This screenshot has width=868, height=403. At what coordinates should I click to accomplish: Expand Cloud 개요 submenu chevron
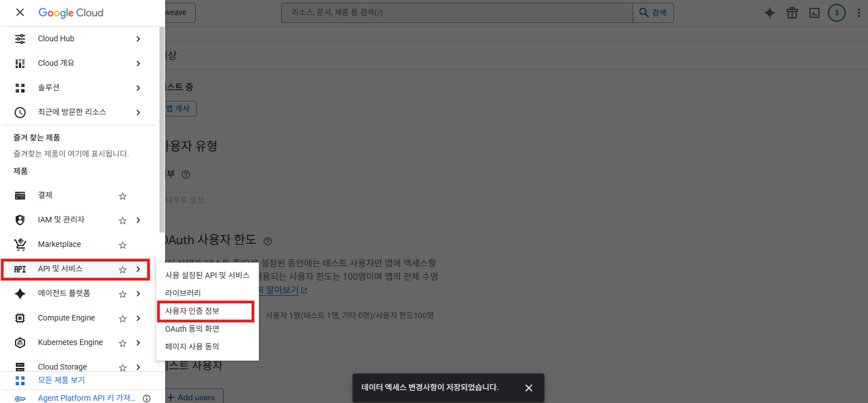[138, 64]
